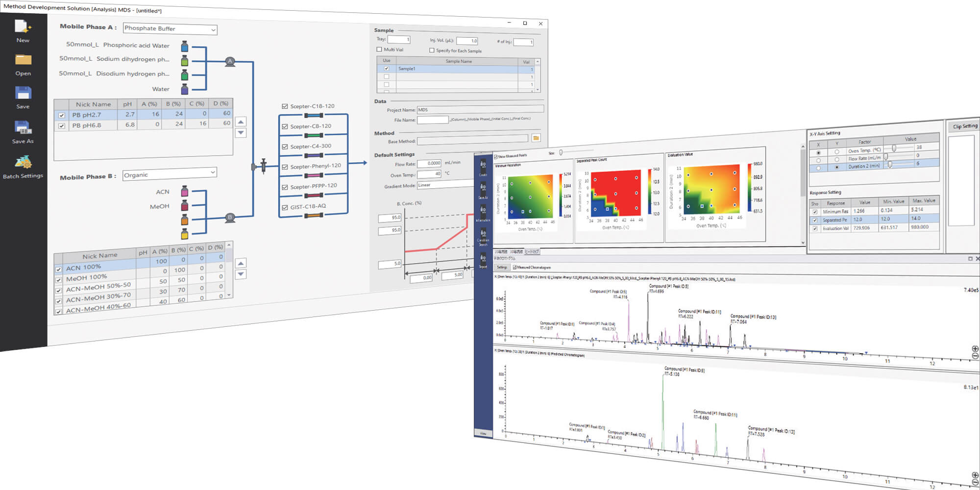
Task: Toggle Show Measured Points checkbox
Action: 496,157
